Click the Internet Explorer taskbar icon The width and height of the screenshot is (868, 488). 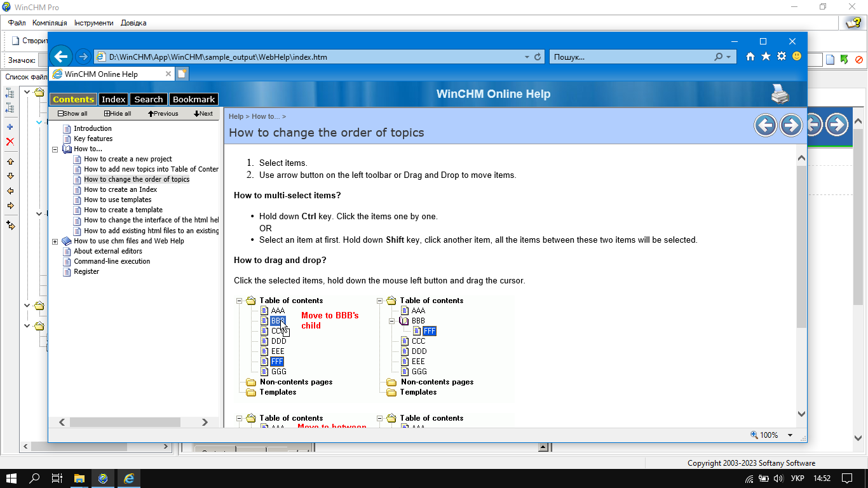[x=128, y=478]
